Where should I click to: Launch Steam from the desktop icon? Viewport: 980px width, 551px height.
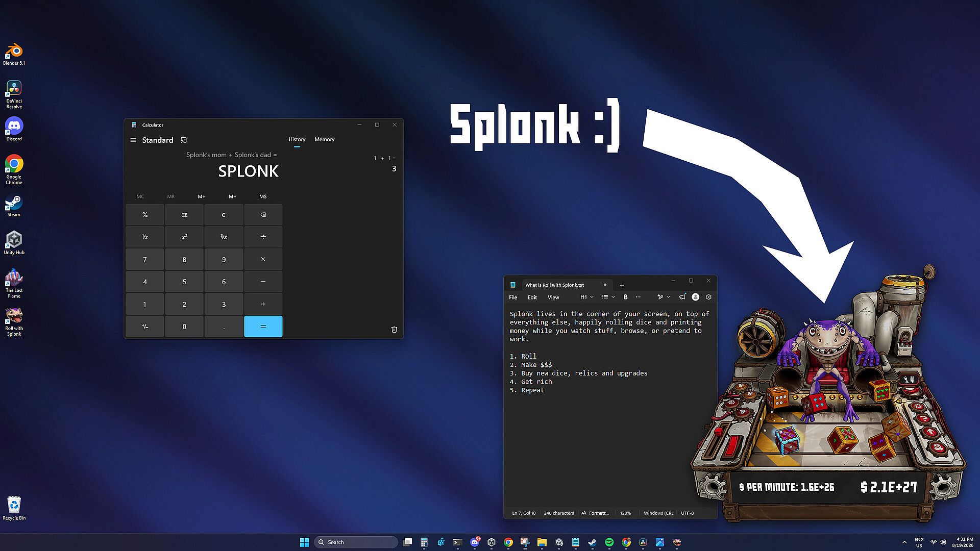[14, 206]
